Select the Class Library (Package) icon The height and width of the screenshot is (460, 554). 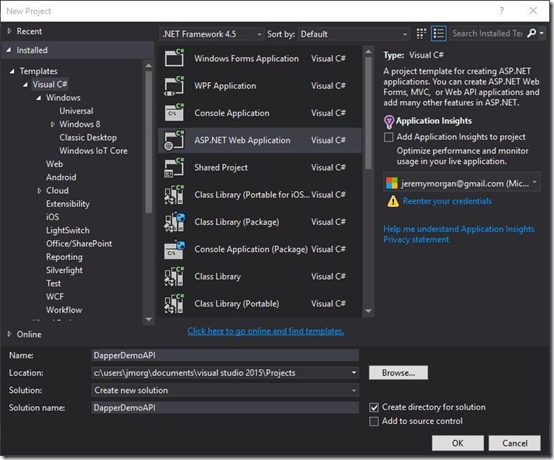click(x=174, y=222)
